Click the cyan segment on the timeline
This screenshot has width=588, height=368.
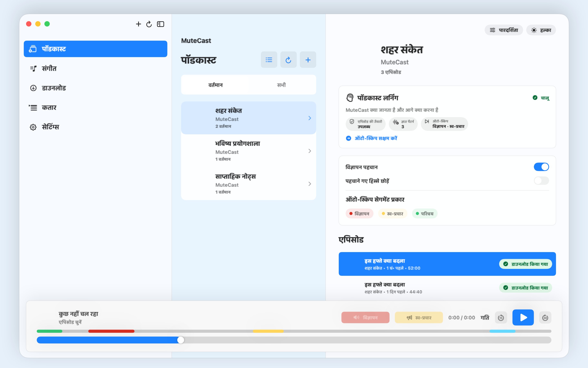502,331
